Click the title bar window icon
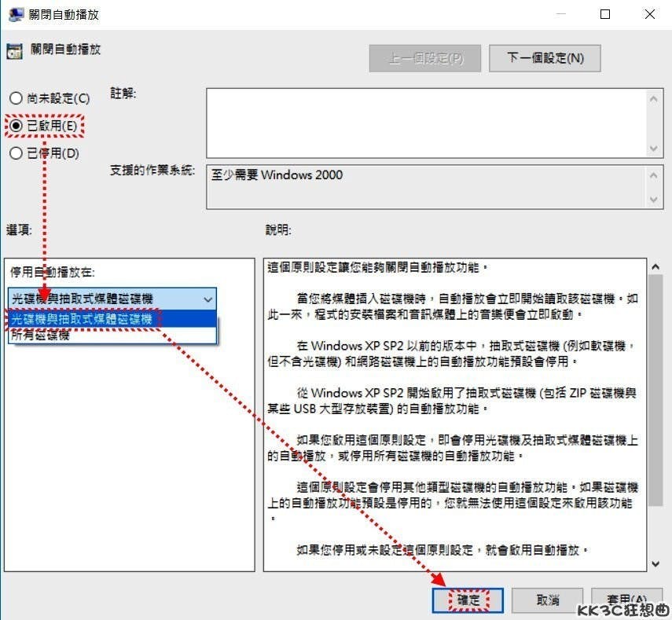The image size is (672, 620). pyautogui.click(x=16, y=14)
